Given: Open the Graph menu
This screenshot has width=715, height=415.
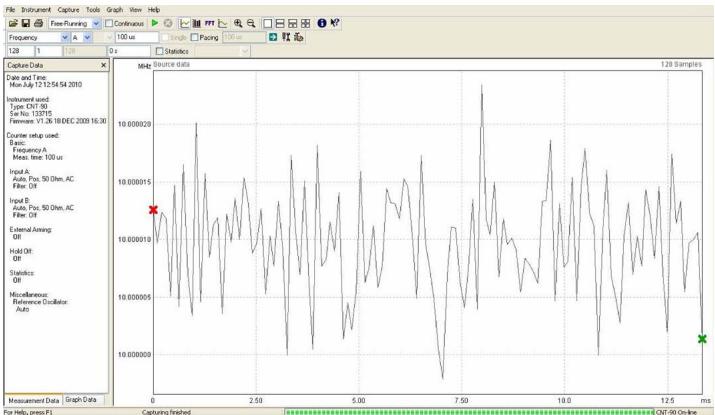Looking at the screenshot, I should click(x=115, y=10).
